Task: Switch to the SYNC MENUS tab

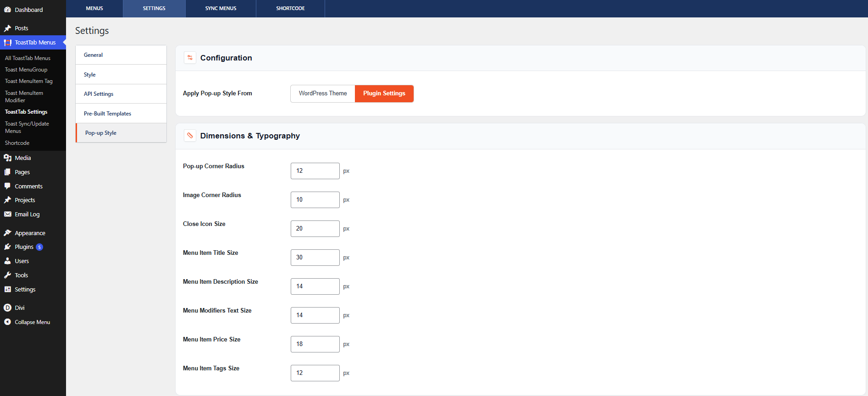Action: (221, 9)
